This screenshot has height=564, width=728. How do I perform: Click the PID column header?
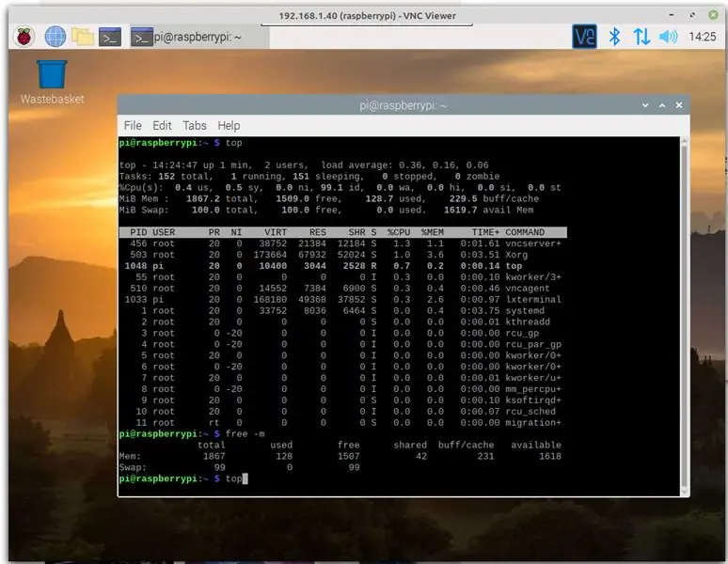(x=138, y=232)
